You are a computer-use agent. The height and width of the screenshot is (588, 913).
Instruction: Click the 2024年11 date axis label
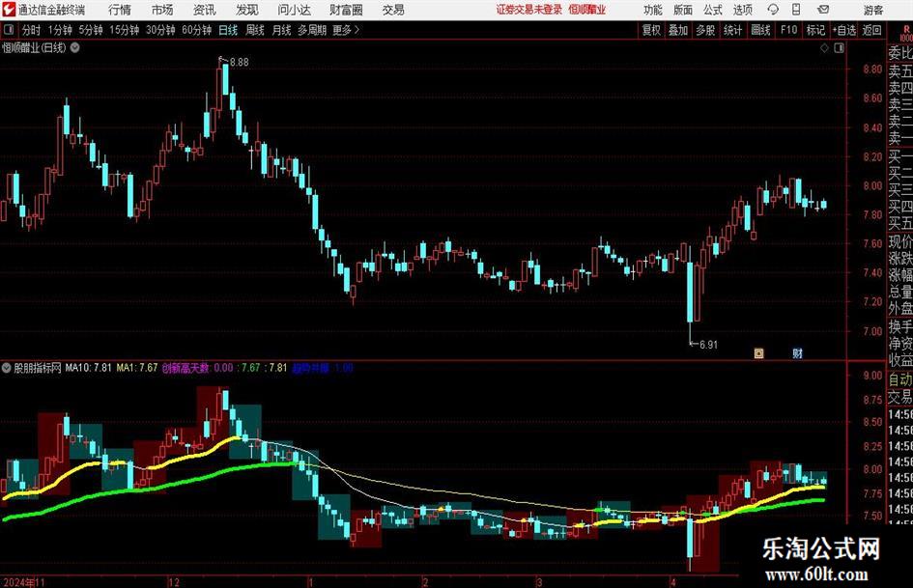click(x=24, y=582)
